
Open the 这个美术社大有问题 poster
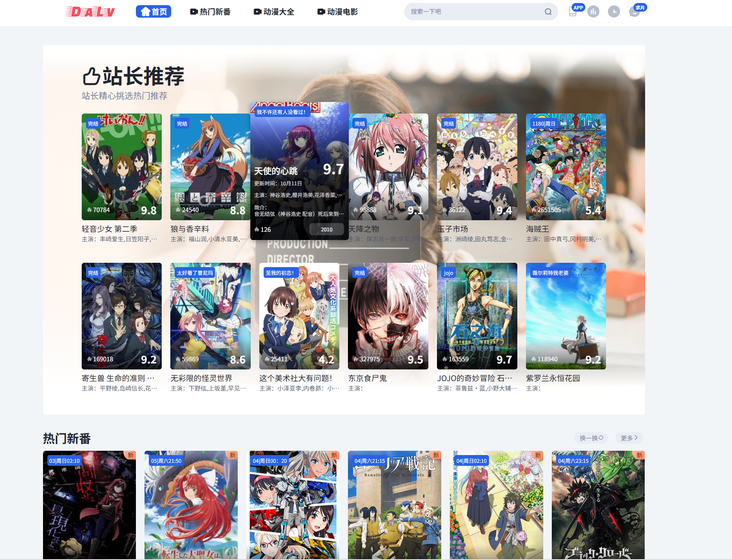299,316
